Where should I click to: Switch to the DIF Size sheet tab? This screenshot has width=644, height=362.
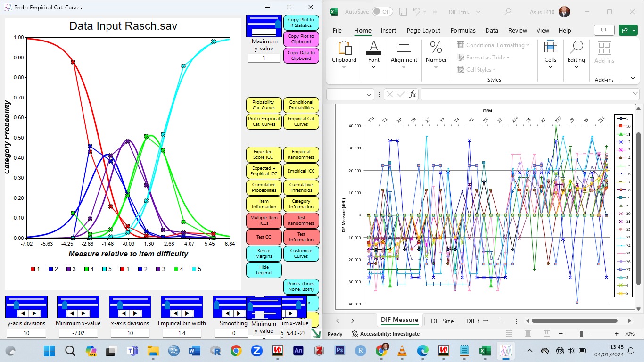click(x=442, y=321)
